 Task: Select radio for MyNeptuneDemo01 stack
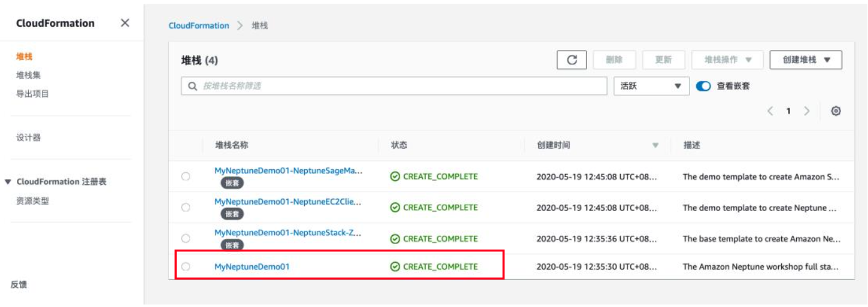click(x=185, y=266)
